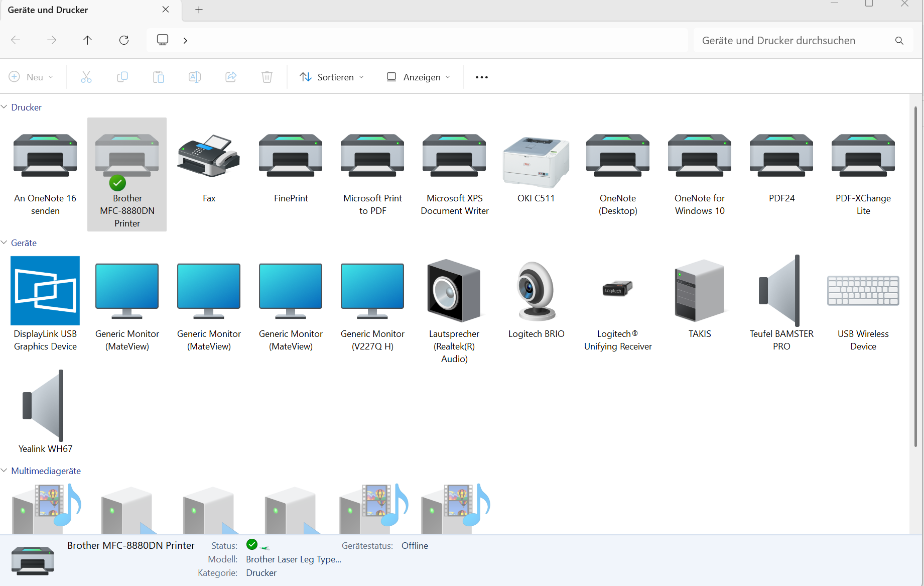Select the Yealink WH67 device
924x586 pixels.
tap(45, 407)
